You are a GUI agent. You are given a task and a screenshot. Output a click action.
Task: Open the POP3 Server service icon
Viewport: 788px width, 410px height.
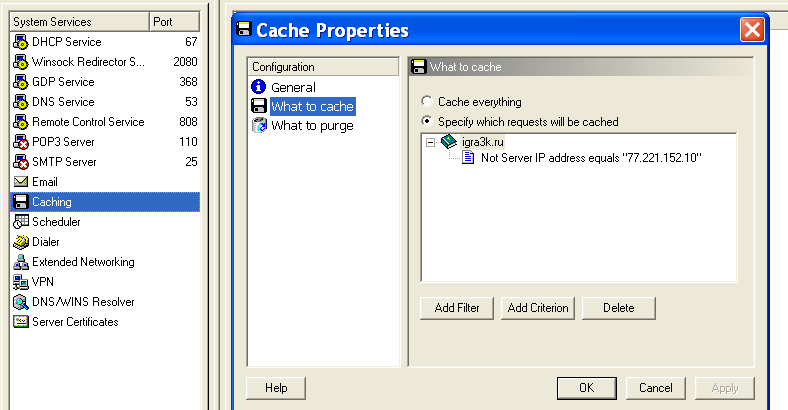21,142
